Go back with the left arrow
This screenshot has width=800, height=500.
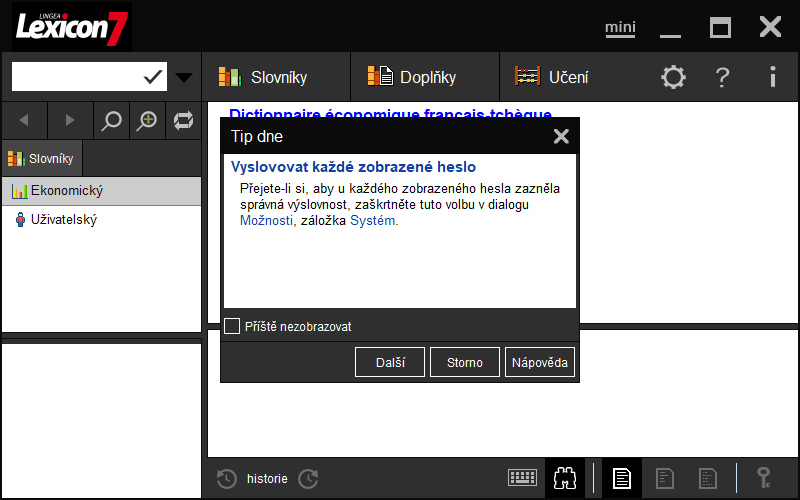tap(24, 120)
